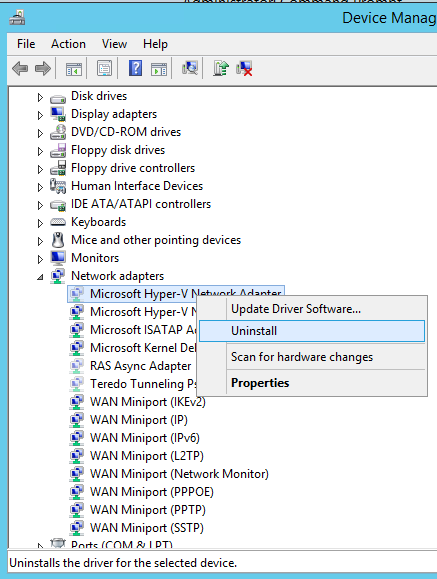437x579 pixels.
Task: Select WAN Miniport (IKEv2) device icon
Action: point(76,402)
